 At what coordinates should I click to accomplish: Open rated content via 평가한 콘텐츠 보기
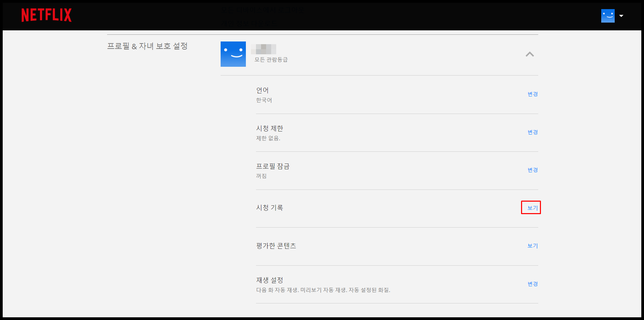533,246
